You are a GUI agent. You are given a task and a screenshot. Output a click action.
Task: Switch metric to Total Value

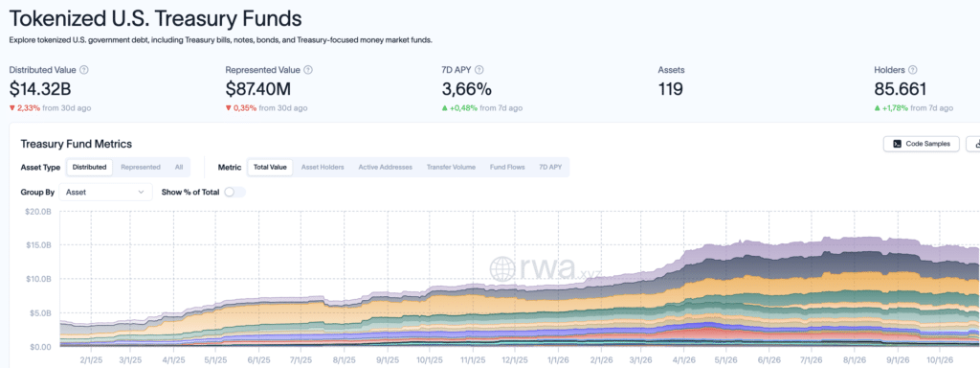click(270, 167)
